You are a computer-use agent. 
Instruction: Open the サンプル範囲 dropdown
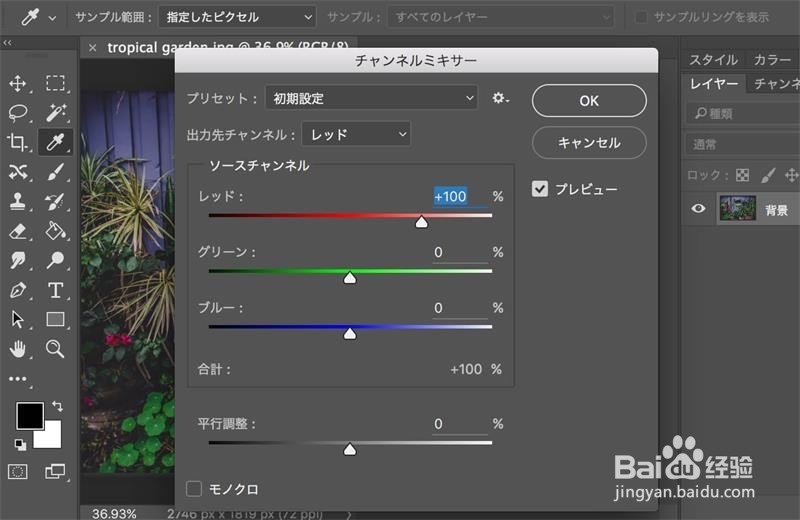(237, 17)
